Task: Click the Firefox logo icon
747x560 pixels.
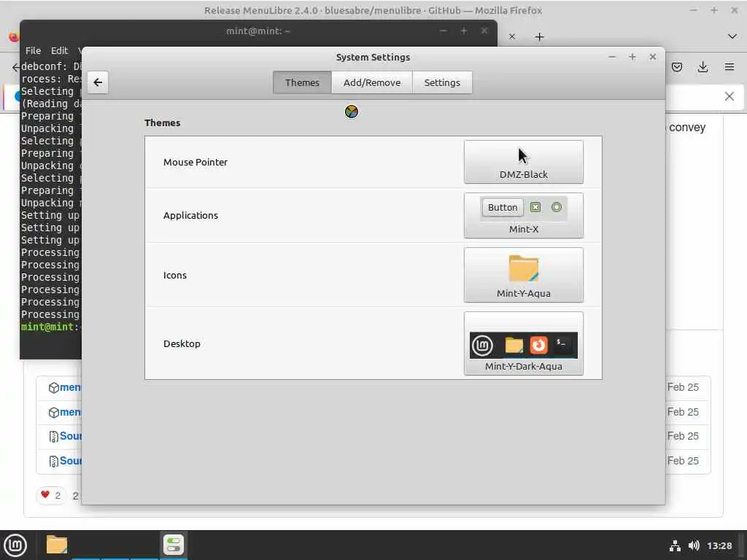Action: [14, 36]
